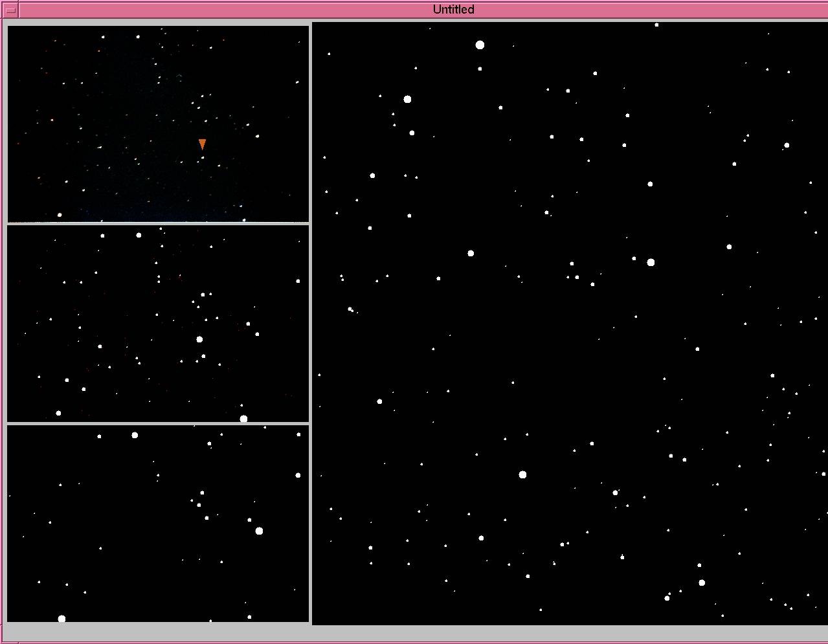
Task: Select the big right-side star in bottom-left panel
Action: tap(259, 531)
